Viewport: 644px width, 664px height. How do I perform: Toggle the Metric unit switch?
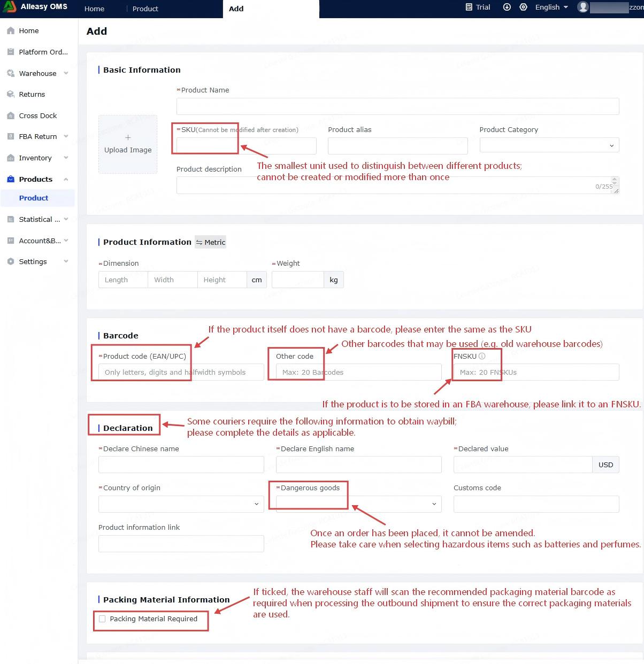(x=210, y=242)
